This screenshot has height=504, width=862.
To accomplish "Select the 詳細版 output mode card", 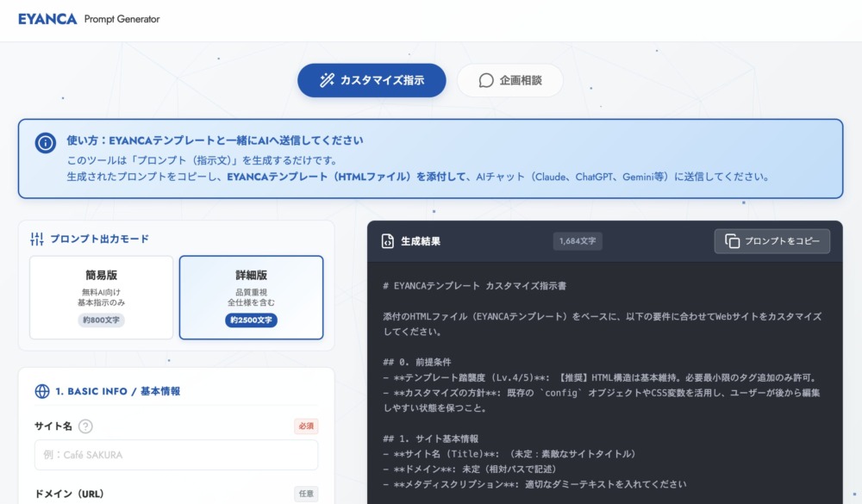I will pyautogui.click(x=249, y=296).
